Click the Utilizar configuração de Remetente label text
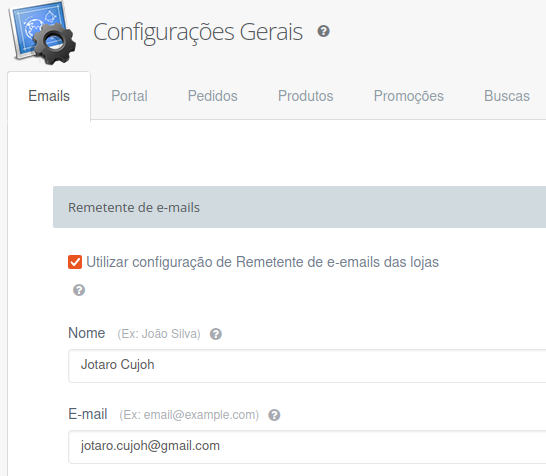This screenshot has width=546, height=476. pyautogui.click(x=262, y=262)
